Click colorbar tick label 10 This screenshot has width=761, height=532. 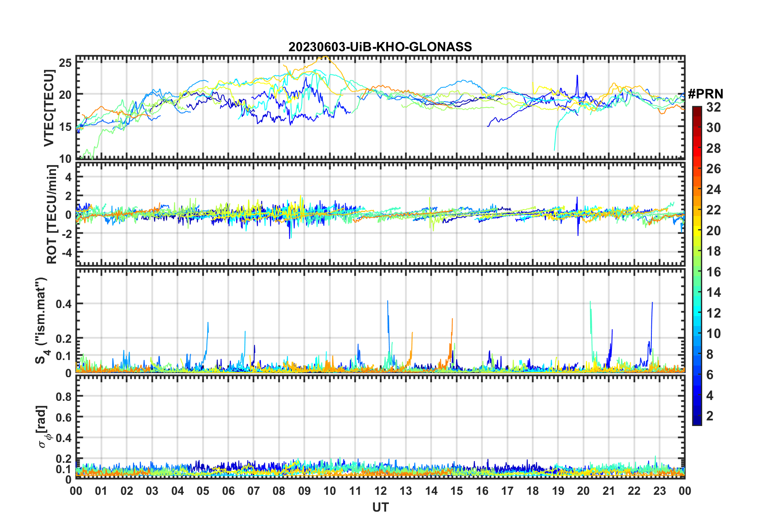tap(713, 334)
